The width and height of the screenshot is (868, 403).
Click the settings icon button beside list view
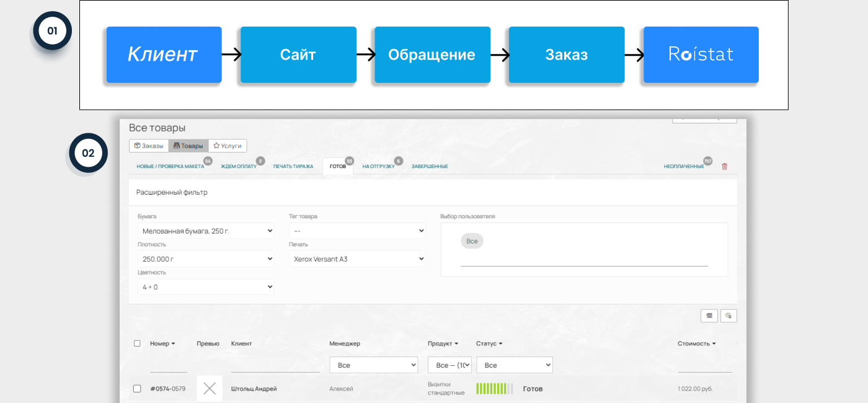728,316
